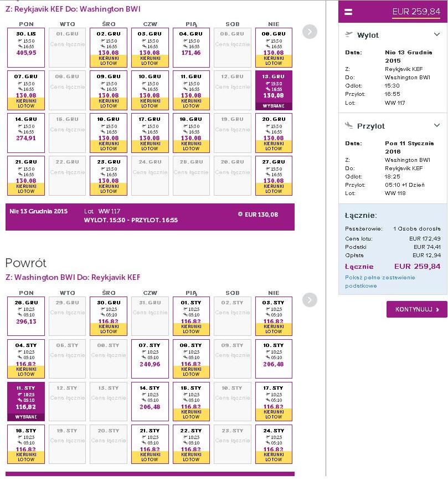Screen dimensions: 448x480
Task: Click next arrow beside return calendar
Action: pos(310,300)
